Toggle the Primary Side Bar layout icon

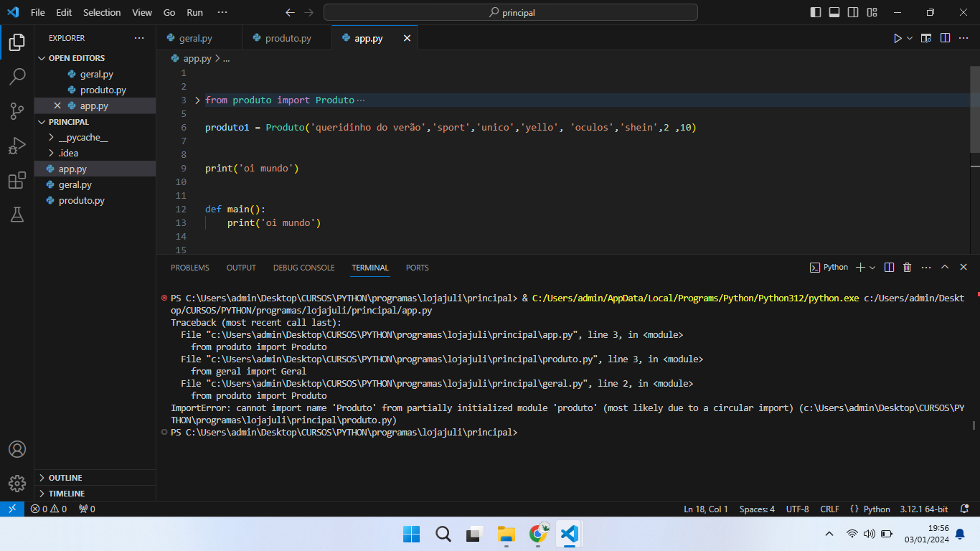[x=816, y=12]
